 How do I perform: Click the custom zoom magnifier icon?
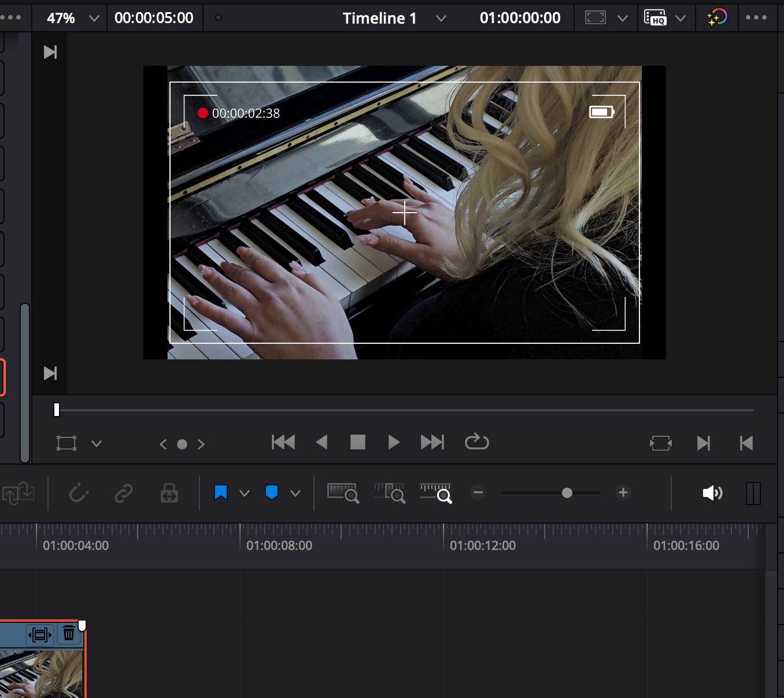[436, 493]
